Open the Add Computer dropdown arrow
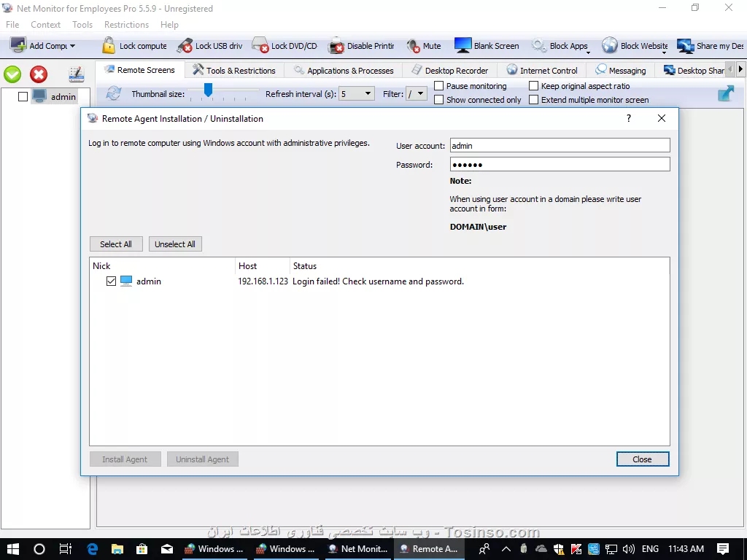Viewport: 747px width, 560px height. pyautogui.click(x=72, y=46)
